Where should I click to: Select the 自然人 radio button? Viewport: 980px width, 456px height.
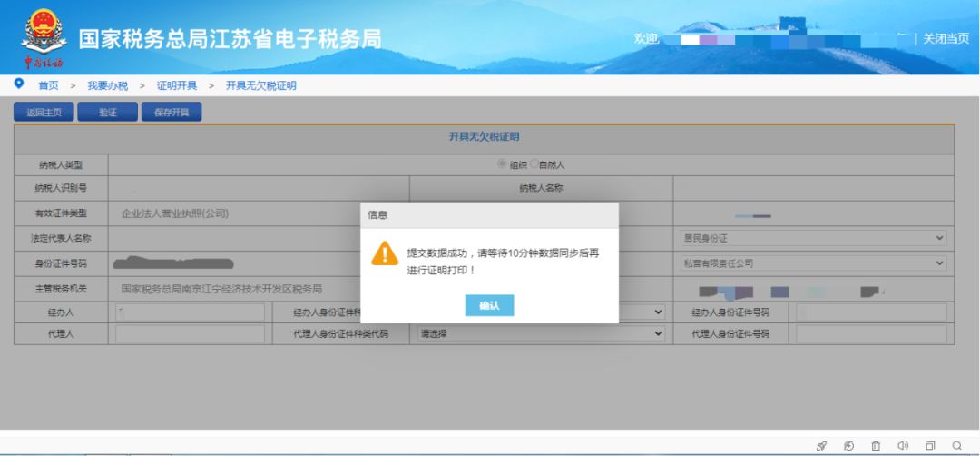(534, 164)
